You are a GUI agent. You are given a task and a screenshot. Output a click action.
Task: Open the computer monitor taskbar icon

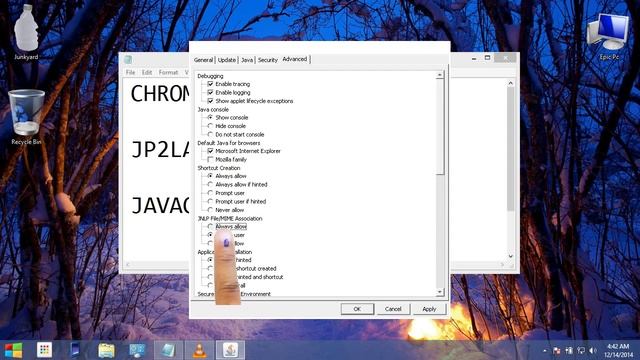[137, 350]
